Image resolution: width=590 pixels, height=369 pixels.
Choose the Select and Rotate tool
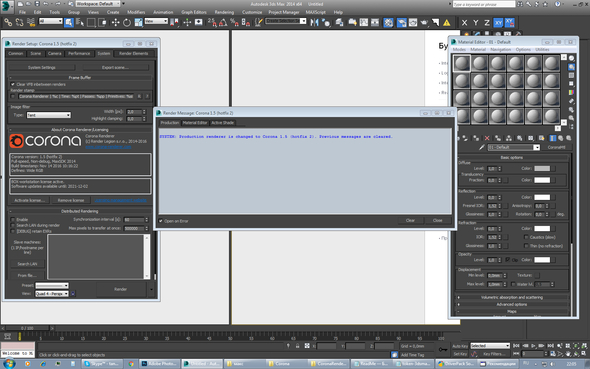pos(127,23)
